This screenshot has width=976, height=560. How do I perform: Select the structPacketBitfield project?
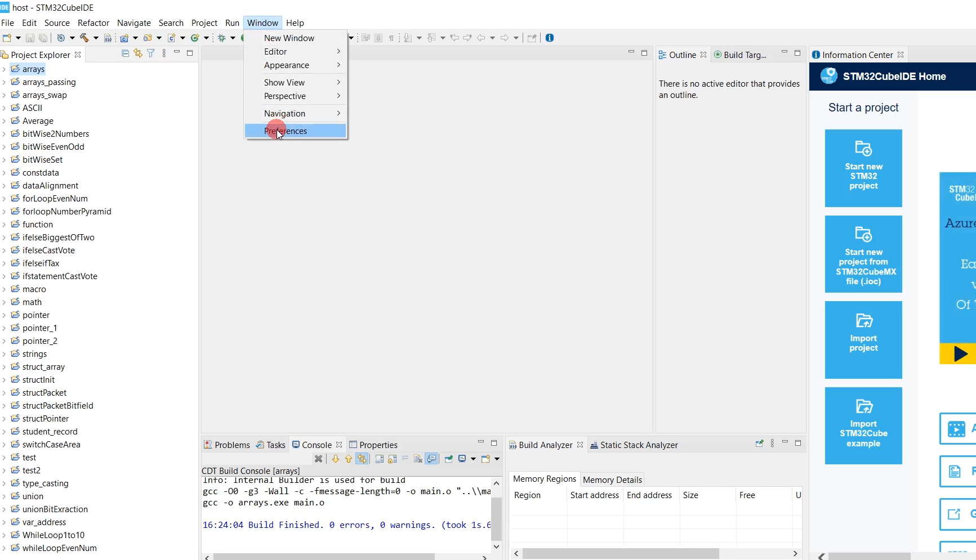58,406
